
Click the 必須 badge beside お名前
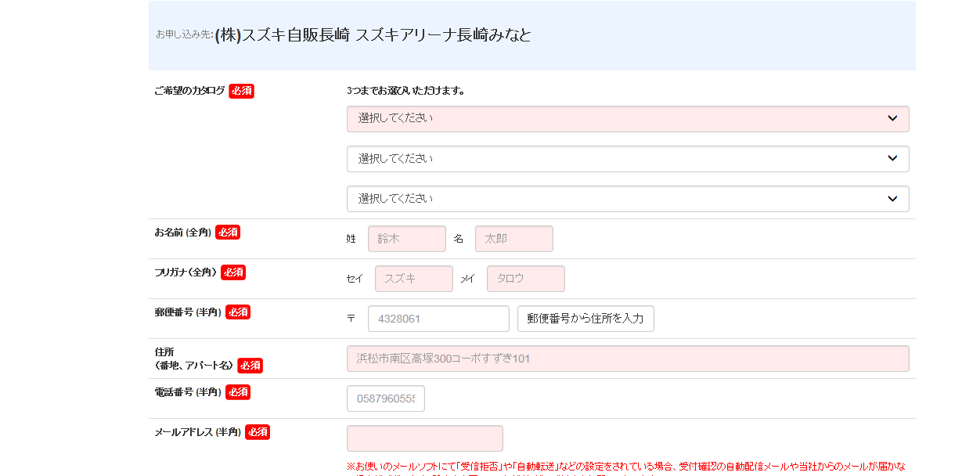pyautogui.click(x=228, y=232)
